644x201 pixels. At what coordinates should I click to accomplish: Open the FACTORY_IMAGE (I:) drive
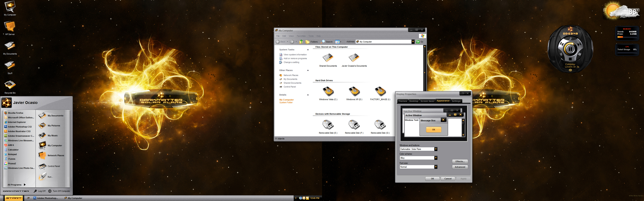click(380, 93)
